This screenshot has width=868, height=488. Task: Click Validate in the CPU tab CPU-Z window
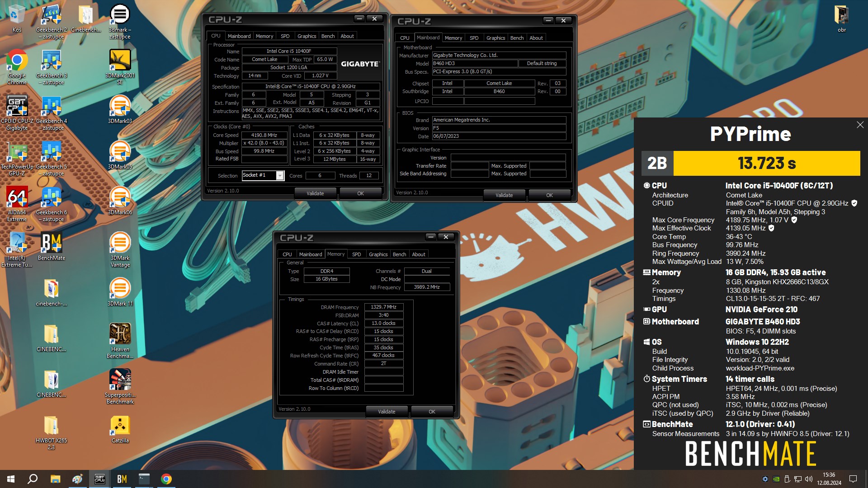pos(315,193)
